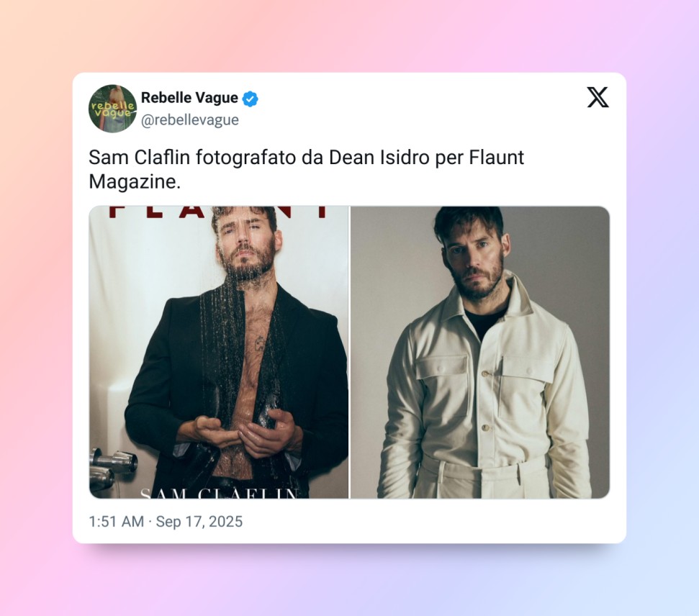Image resolution: width=699 pixels, height=616 pixels.
Task: Click the red FLAUNT masthead on the cover
Action: 218,212
